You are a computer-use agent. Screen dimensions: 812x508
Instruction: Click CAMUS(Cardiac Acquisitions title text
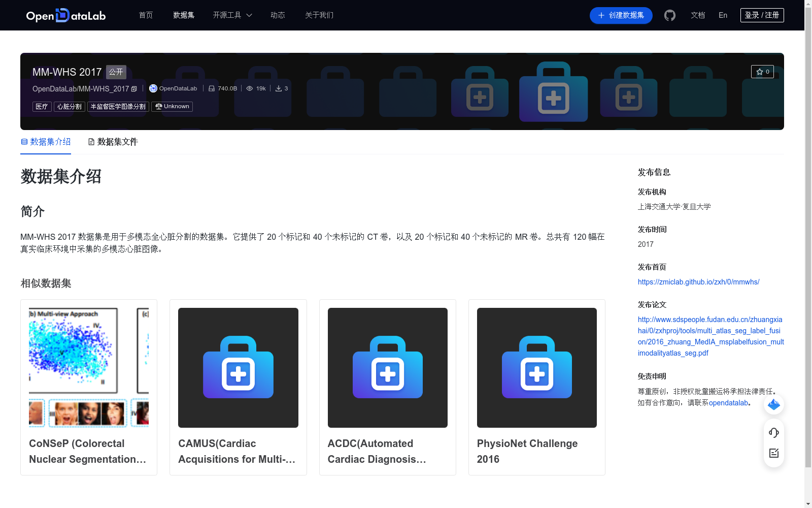tap(237, 451)
